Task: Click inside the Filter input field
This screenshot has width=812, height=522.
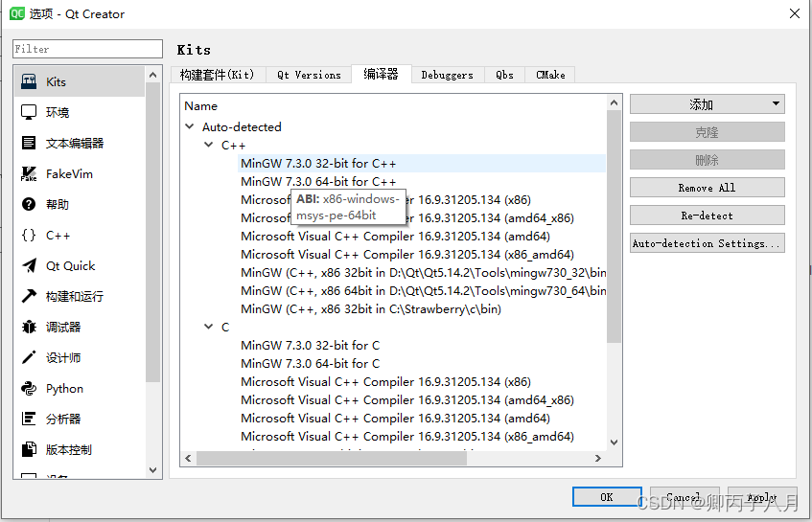Action: [87, 49]
